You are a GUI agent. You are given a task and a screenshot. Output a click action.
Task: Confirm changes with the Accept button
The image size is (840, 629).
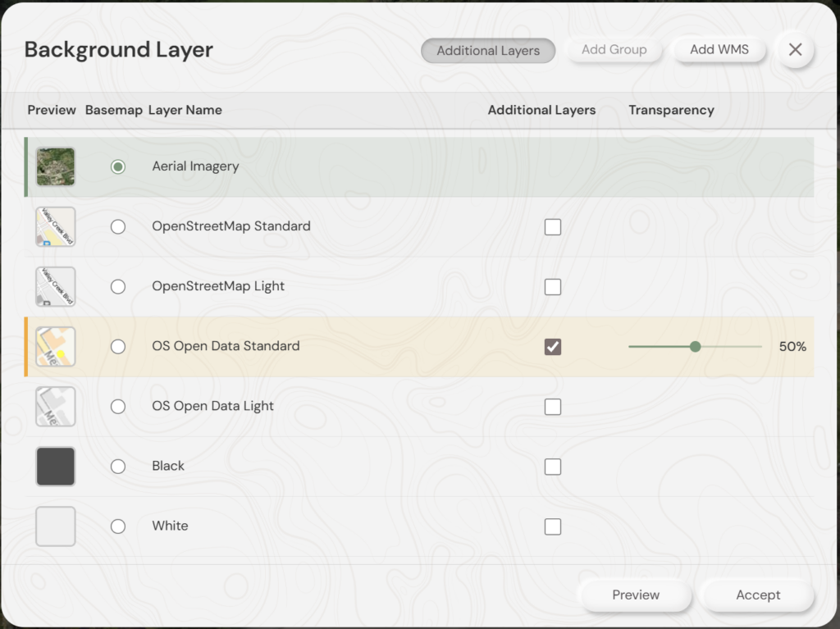click(758, 595)
